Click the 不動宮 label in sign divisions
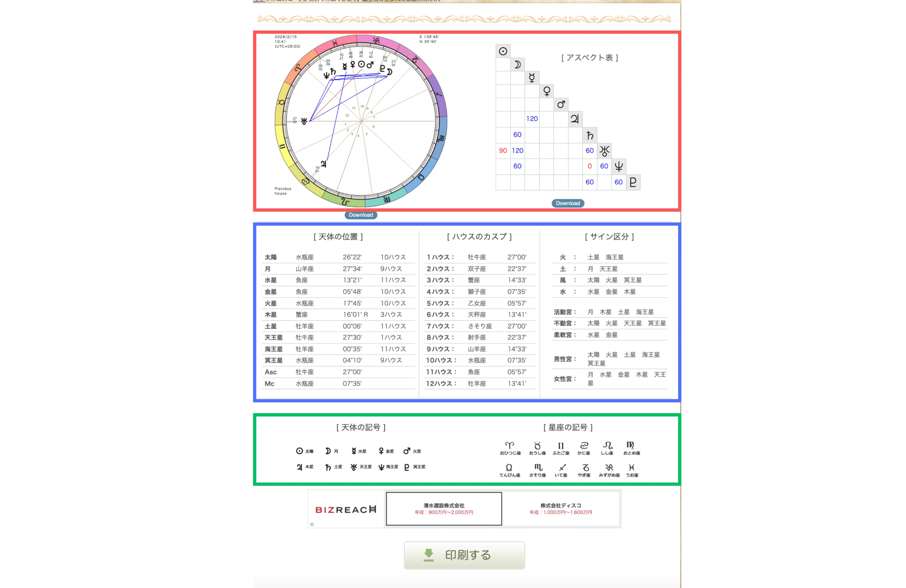 pos(564,324)
